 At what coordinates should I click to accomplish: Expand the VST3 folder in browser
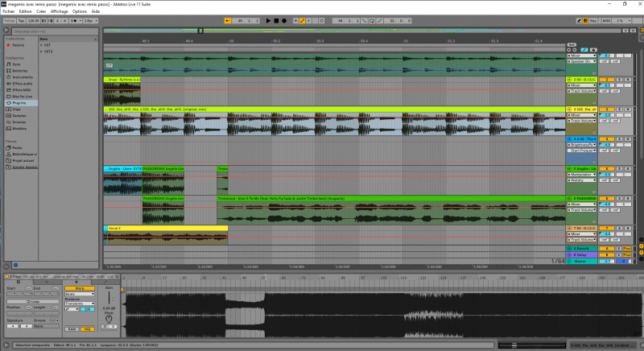[42, 52]
